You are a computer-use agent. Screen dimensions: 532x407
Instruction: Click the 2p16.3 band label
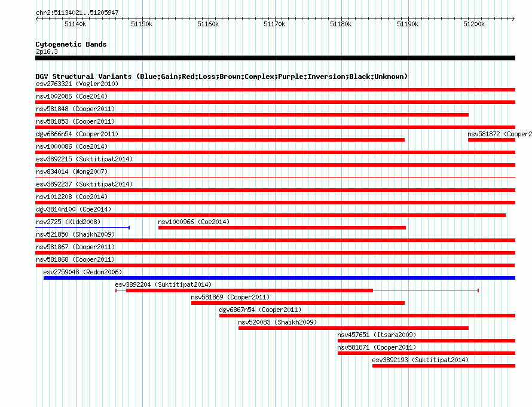(x=47, y=51)
